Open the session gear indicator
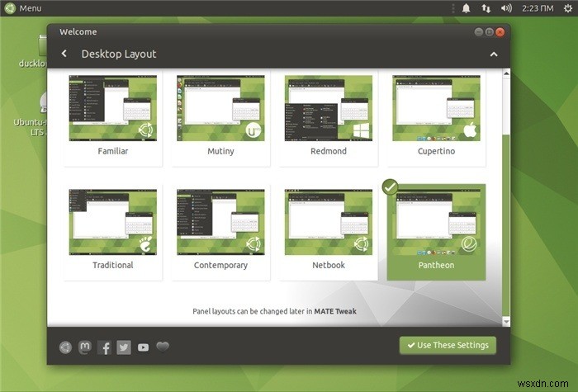Screen dimensions: 578x392 tap(568, 8)
